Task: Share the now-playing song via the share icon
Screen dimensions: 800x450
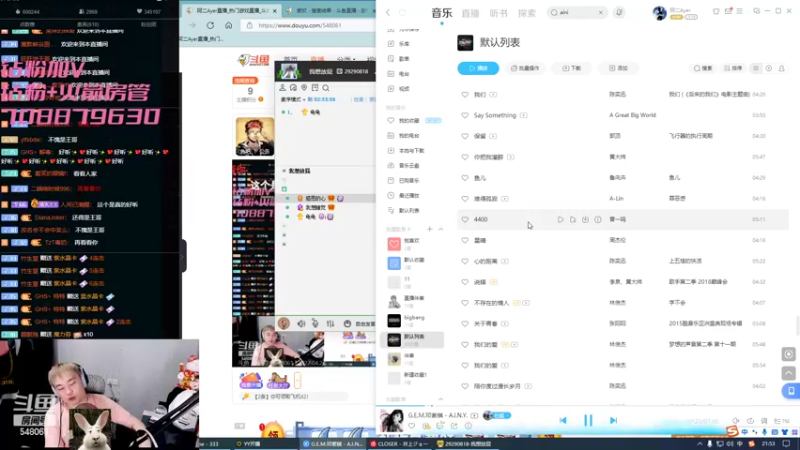Action: pos(454,426)
